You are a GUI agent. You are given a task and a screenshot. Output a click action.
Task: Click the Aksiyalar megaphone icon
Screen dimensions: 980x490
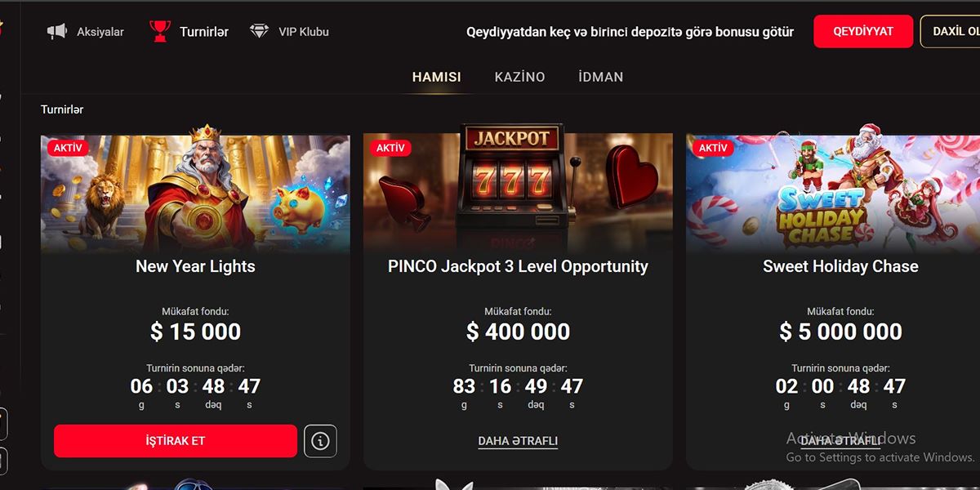tap(56, 32)
